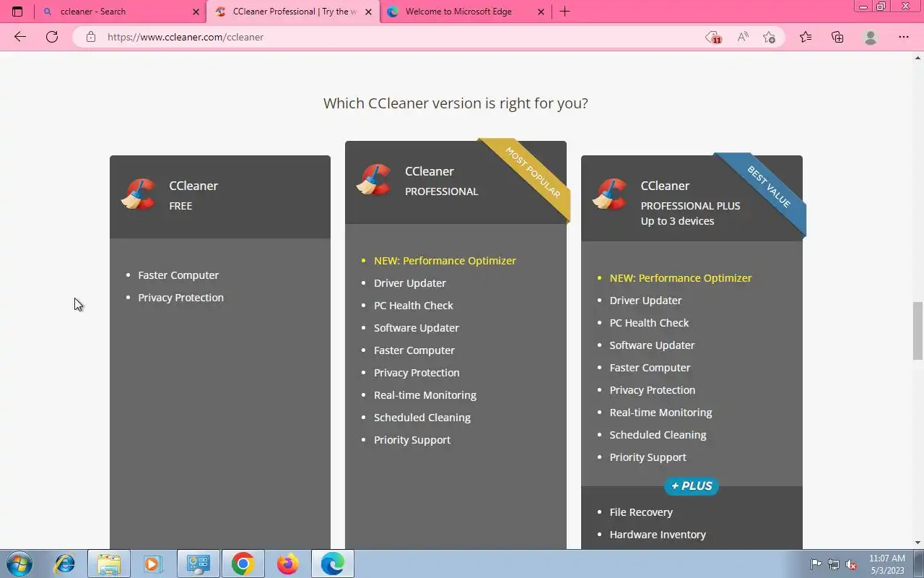Click the 'Which CCleaner version is right for you?' heading
The width and height of the screenshot is (924, 578).
pos(456,103)
